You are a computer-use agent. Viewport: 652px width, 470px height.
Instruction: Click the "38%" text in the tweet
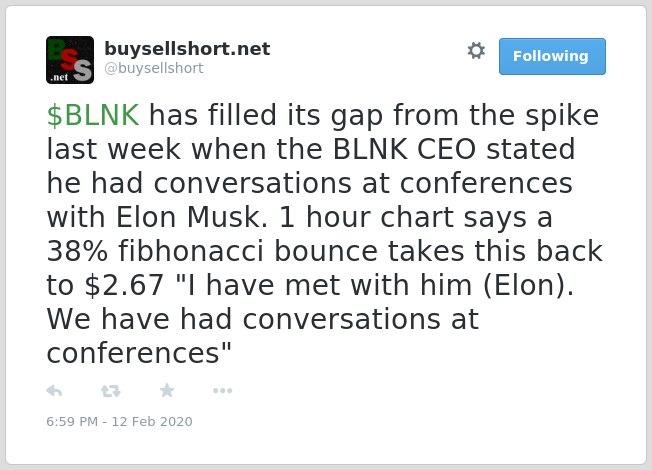pos(77,252)
